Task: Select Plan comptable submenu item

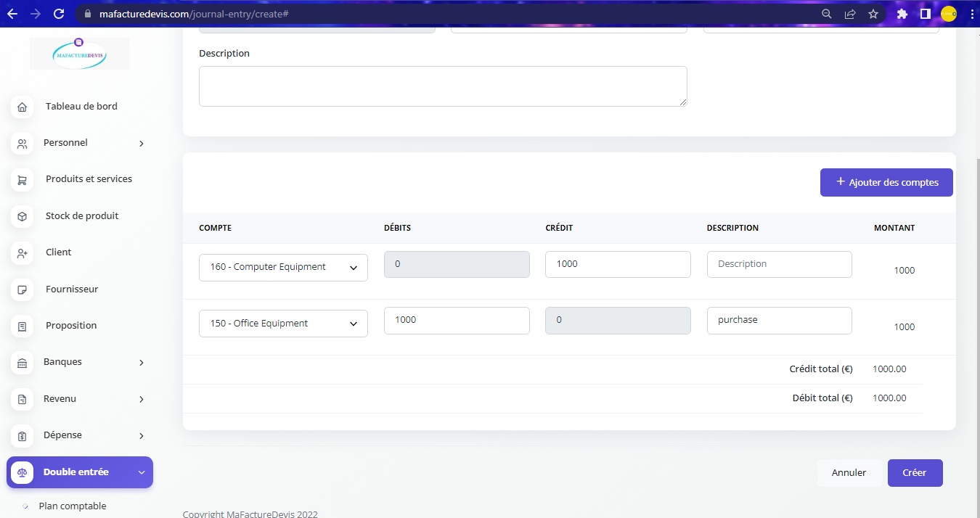Action: pos(73,506)
